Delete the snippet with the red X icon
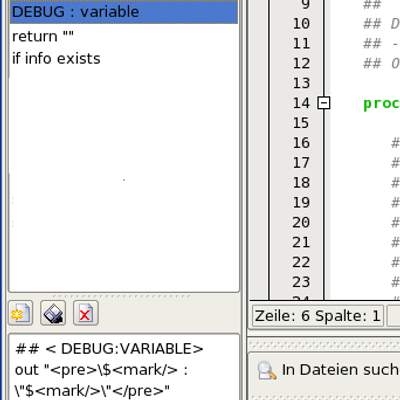Screen dimensions: 400x400 click(x=86, y=313)
